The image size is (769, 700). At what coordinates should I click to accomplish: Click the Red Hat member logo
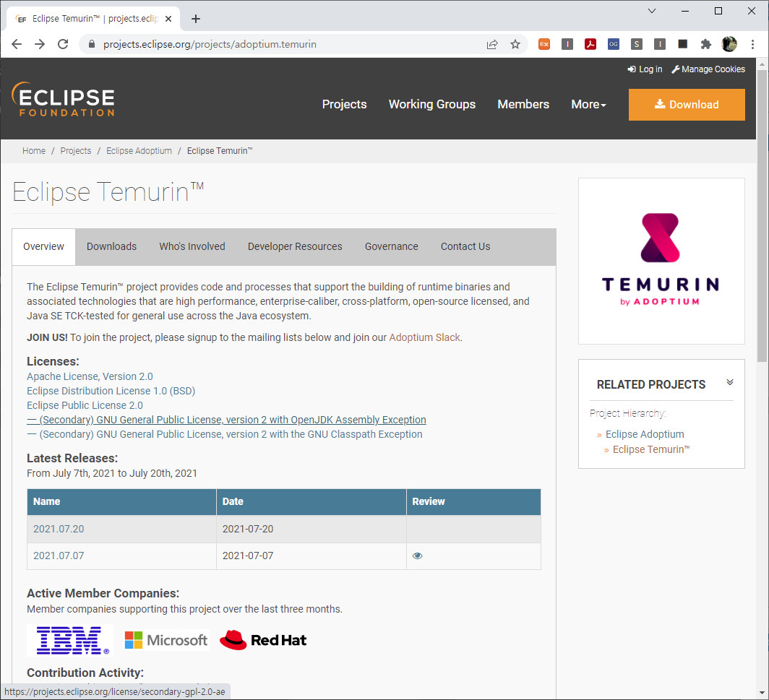(263, 640)
